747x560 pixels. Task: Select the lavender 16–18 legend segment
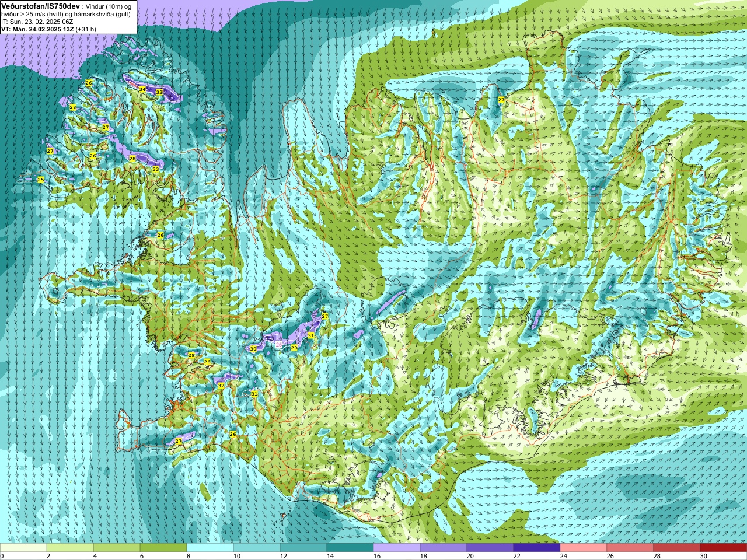[397, 548]
